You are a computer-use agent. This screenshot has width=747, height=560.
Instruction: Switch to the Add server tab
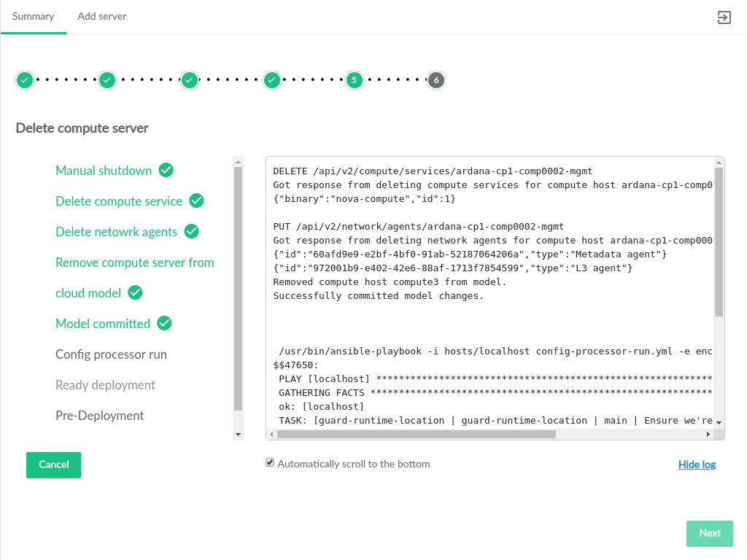tap(102, 16)
